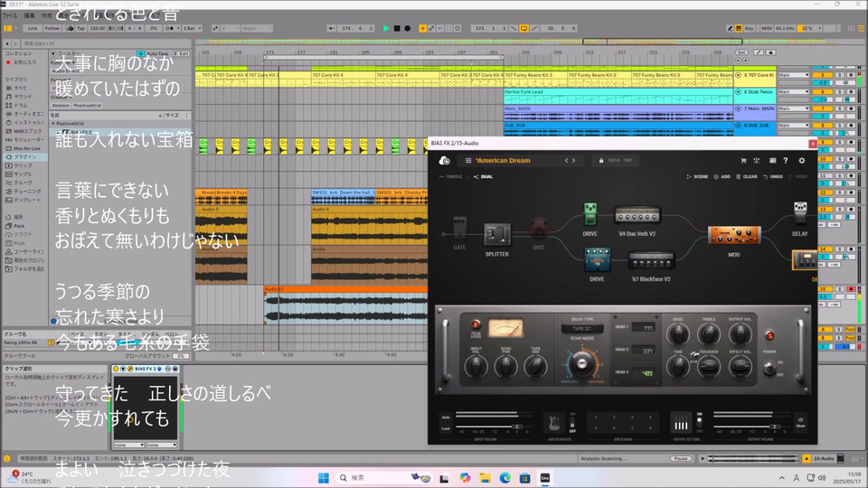Open the 1 Bar quantization dropdown
Viewport: 868px width, 488px height.
point(192,28)
